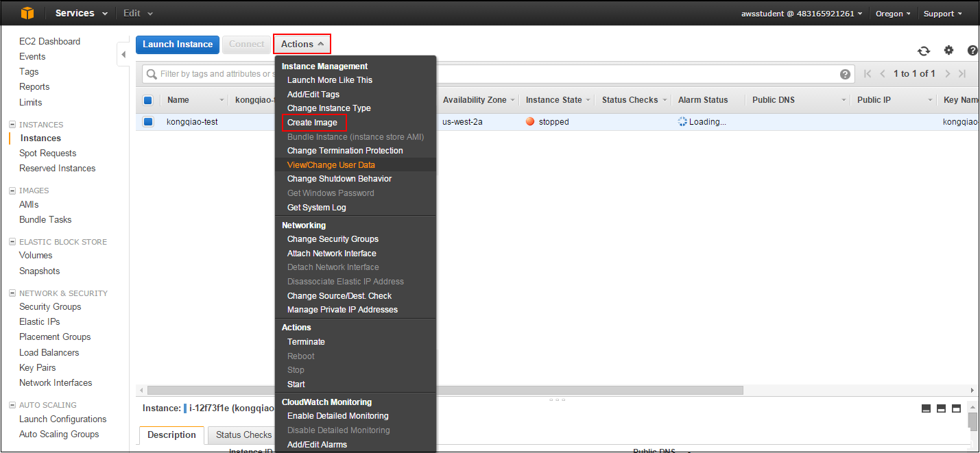Go to Snapshots in sidebar
This screenshot has width=980, height=453.
39,271
